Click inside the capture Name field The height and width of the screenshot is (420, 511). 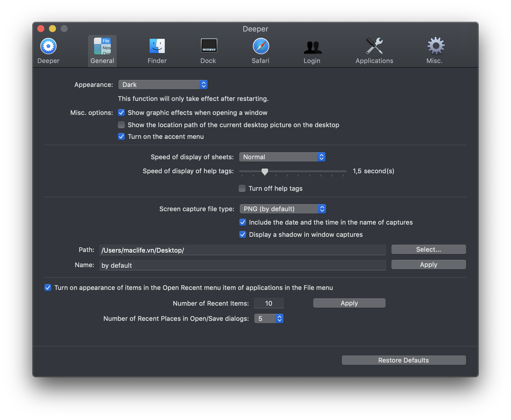(242, 265)
